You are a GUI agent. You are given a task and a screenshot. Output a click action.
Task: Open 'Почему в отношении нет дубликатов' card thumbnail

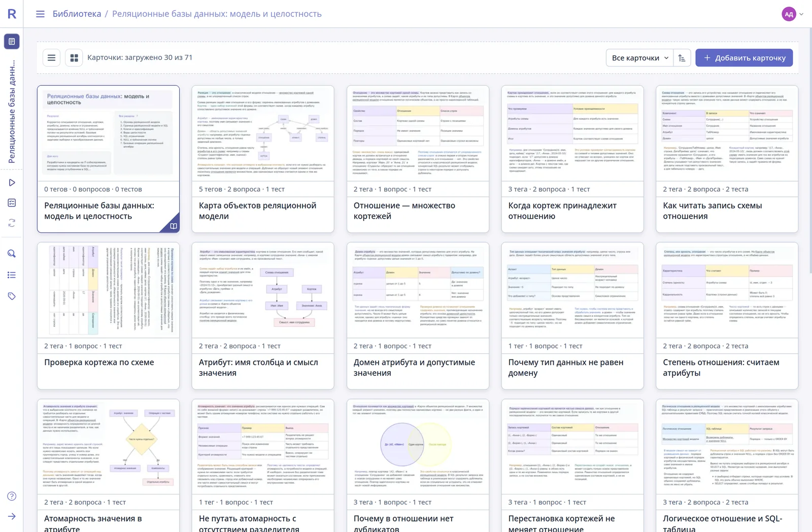pos(418,447)
